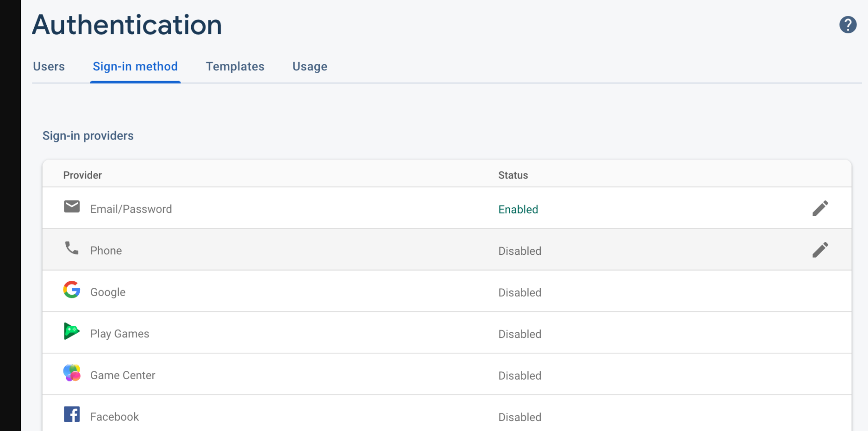This screenshot has height=431, width=868.
Task: Edit Email/Password provider with pencil icon
Action: click(820, 208)
